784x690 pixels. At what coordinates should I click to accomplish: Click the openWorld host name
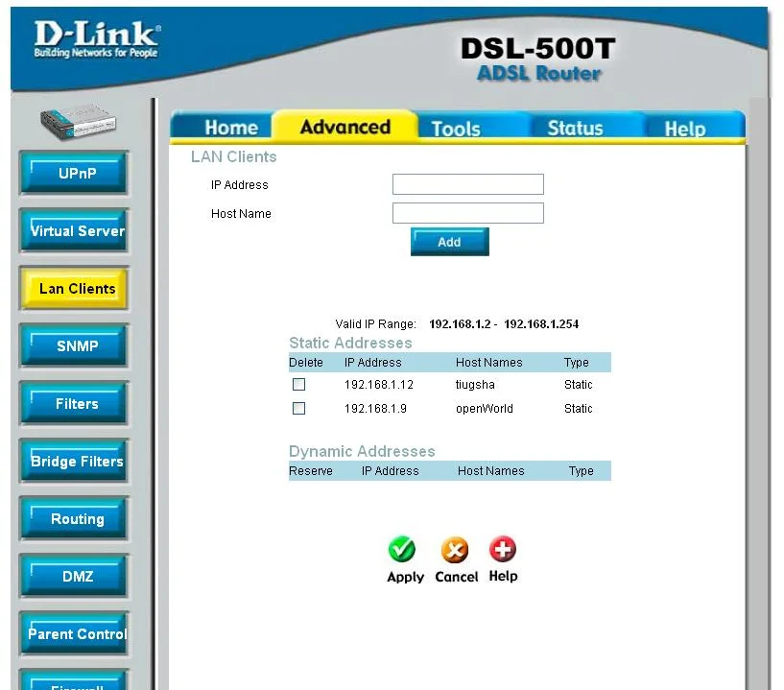(484, 409)
